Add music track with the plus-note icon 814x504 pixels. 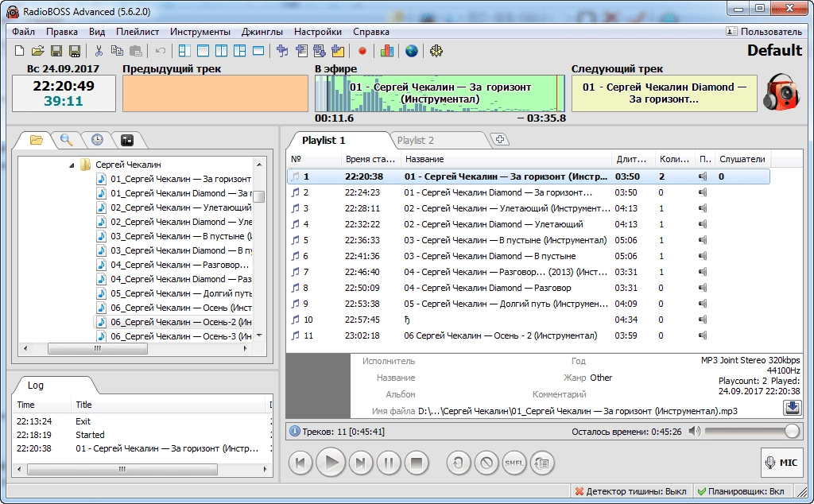[x=282, y=51]
